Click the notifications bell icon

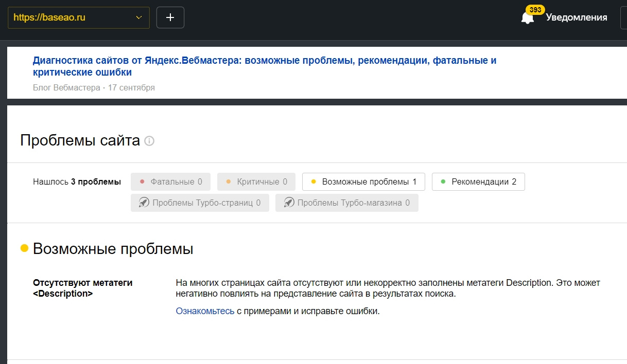(x=527, y=18)
